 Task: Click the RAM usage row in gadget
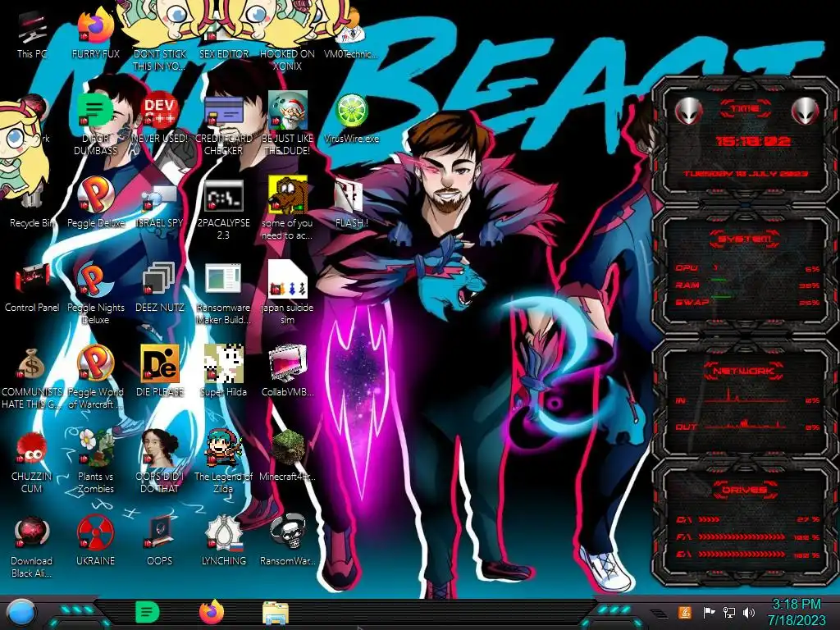[747, 285]
